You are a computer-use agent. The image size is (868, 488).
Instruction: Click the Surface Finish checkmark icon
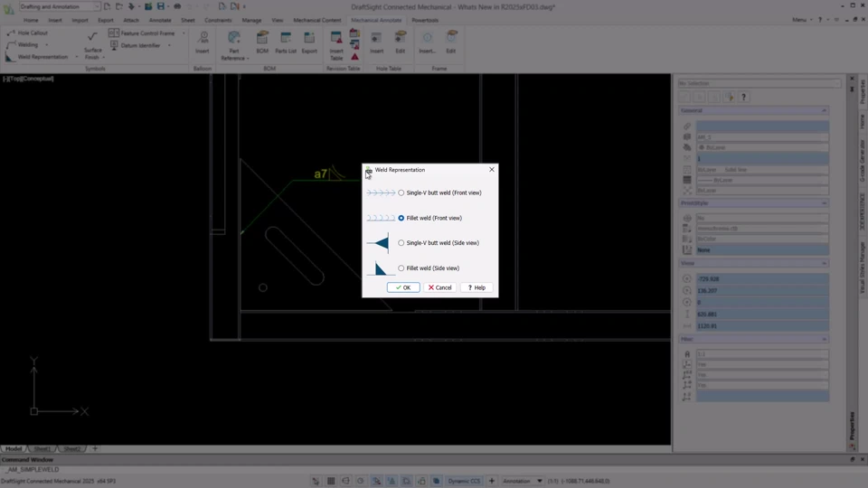point(92,36)
